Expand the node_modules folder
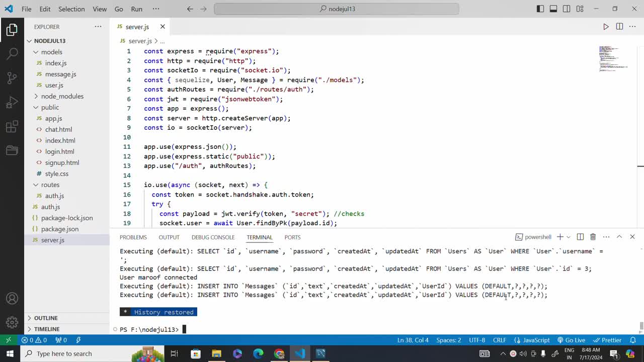 pos(67,96)
